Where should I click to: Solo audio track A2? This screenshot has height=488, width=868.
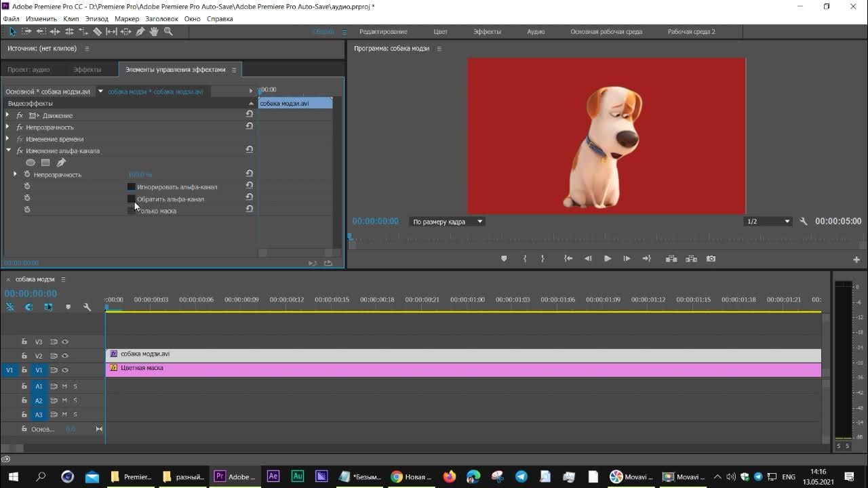pos(75,401)
